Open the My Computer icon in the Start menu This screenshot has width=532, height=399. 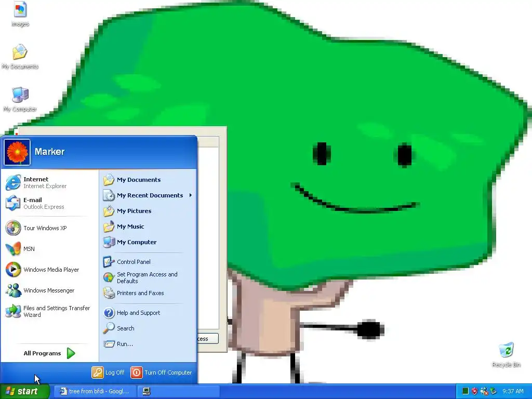click(109, 242)
